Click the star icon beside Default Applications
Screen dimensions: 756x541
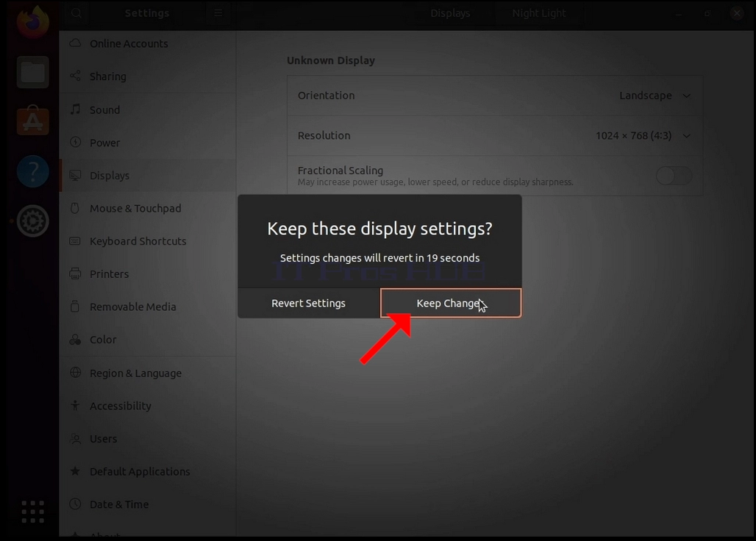[75, 470]
